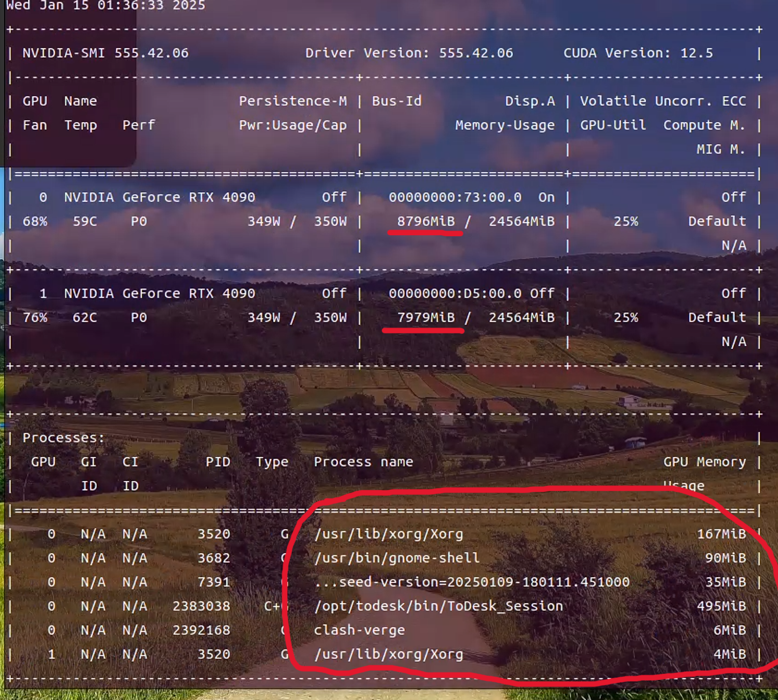Viewport: 778px width, 700px height.
Task: Select the 'NVIDIA-SMI 555.42.06' header text
Action: coord(105,53)
